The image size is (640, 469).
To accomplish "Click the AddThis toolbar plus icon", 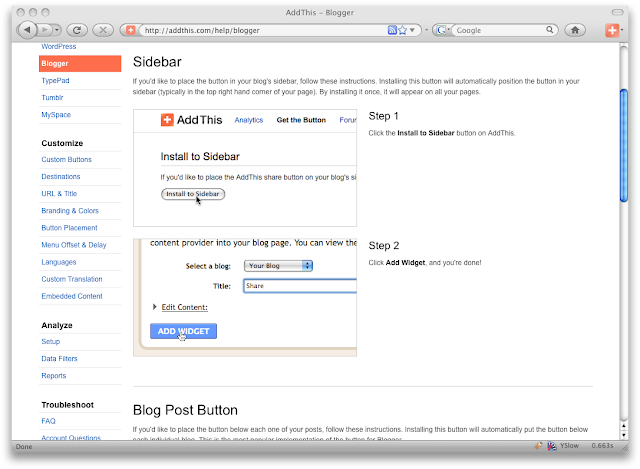I will point(612,30).
